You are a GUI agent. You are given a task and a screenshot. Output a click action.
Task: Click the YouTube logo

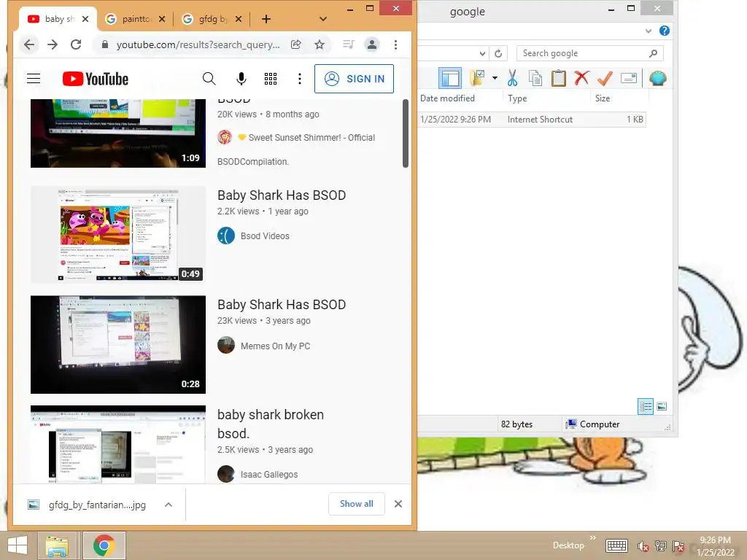tap(96, 79)
